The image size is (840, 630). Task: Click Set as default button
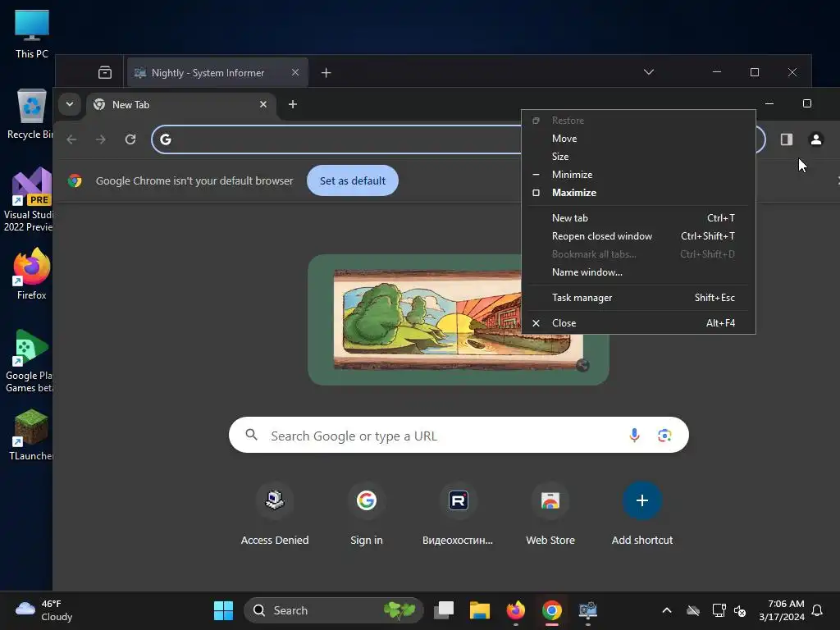pos(353,180)
